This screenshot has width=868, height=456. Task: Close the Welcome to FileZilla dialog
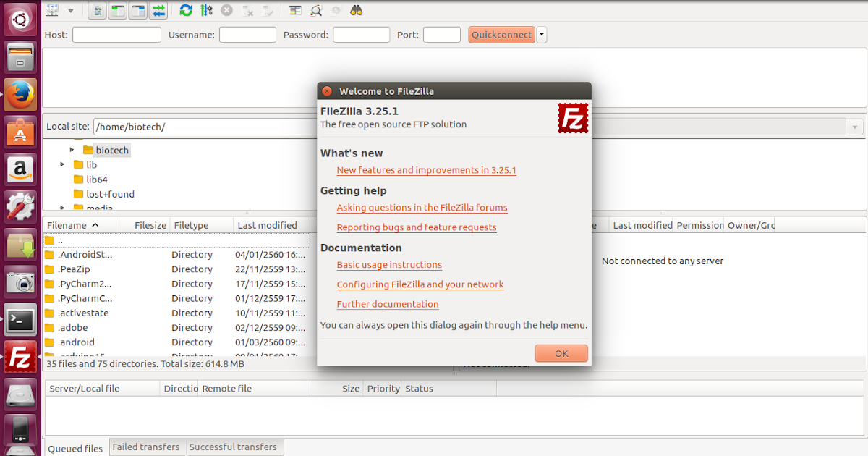(x=327, y=91)
